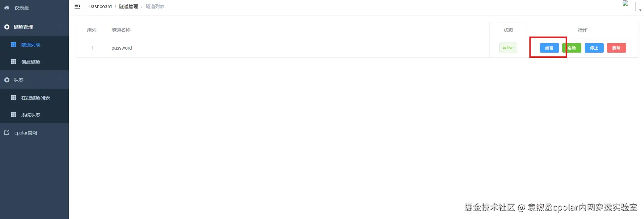Image resolution: width=644 pixels, height=219 pixels.
Task: Click the grid icon beside 在线隧道列表
Action: click(14, 97)
